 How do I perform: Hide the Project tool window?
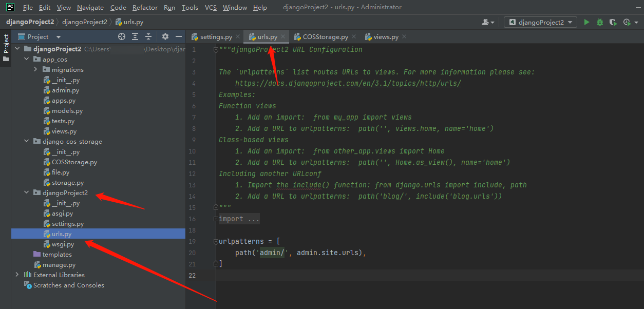[x=179, y=36]
